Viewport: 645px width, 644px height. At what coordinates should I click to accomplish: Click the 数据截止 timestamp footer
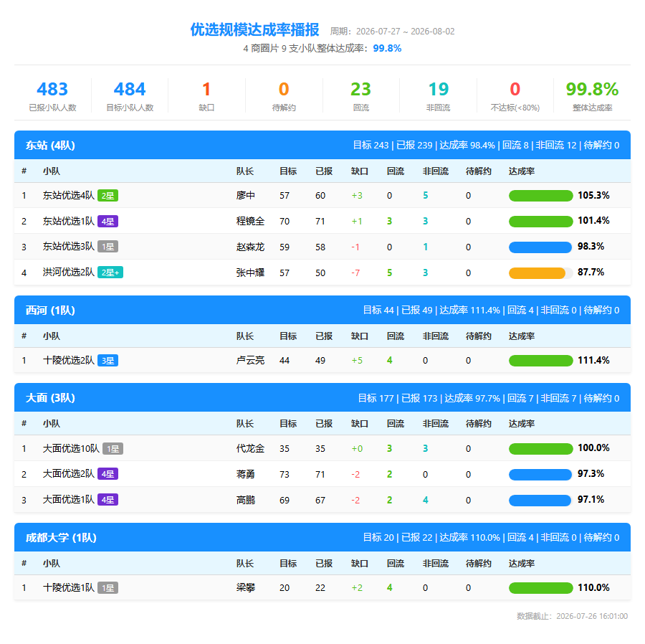(572, 616)
